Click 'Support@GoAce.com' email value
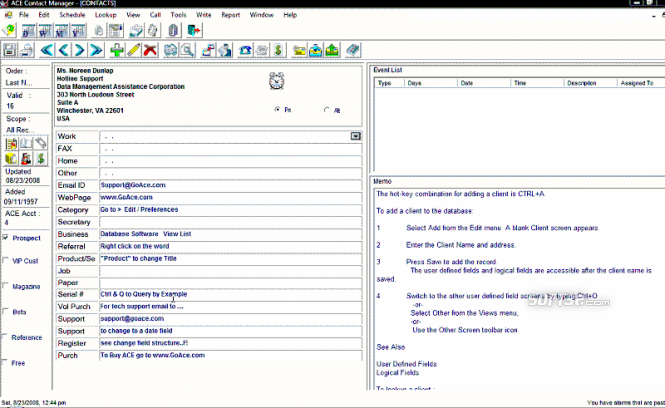The height and width of the screenshot is (408, 665). [x=133, y=185]
